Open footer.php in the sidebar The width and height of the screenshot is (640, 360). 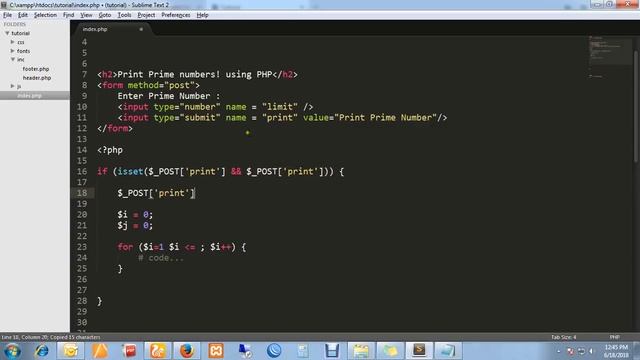tap(36, 69)
